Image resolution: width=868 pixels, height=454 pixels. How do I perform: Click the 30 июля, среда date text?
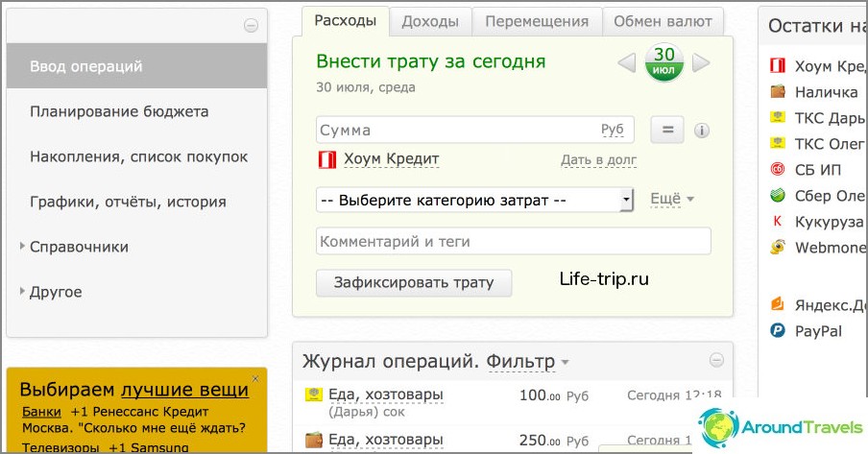pos(366,87)
